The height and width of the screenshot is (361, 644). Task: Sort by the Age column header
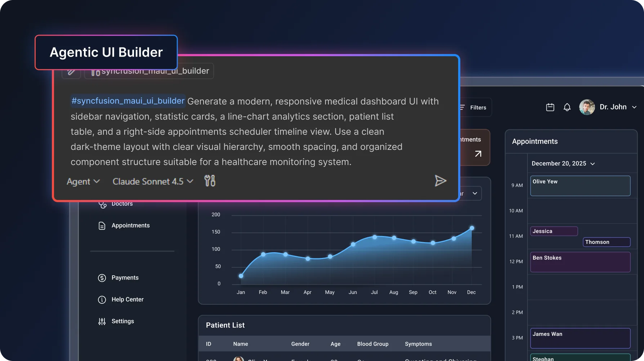335,344
